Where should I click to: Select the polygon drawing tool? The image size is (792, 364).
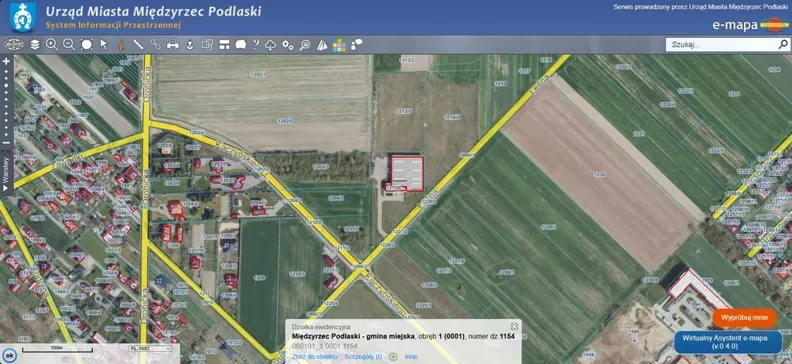pyautogui.click(x=241, y=44)
